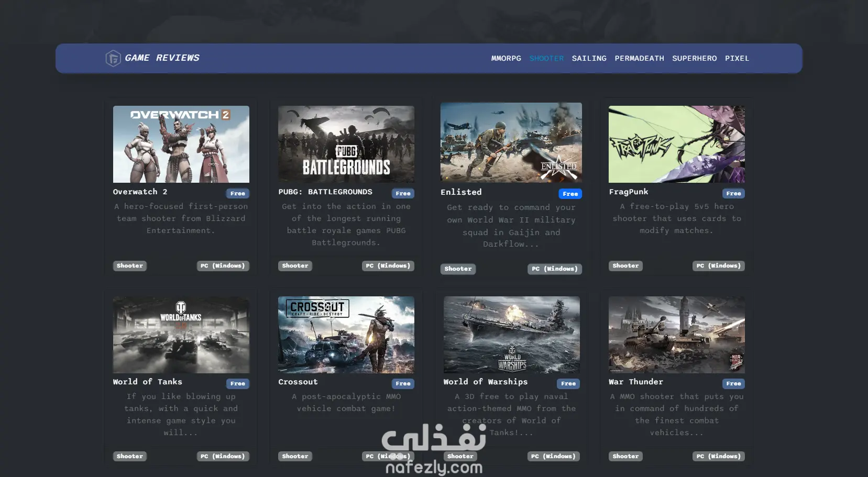Click the World of Tanks title
The width and height of the screenshot is (868, 477).
[148, 382]
